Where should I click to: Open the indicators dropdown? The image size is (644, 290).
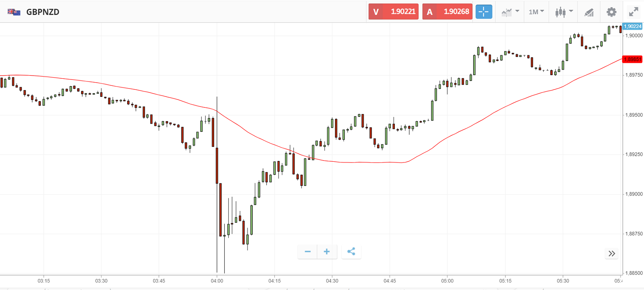[x=510, y=12]
